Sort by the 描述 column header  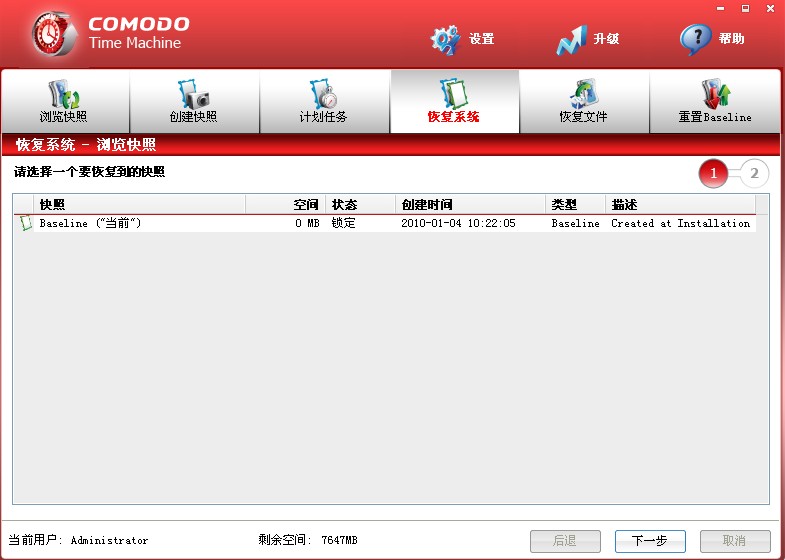click(680, 204)
